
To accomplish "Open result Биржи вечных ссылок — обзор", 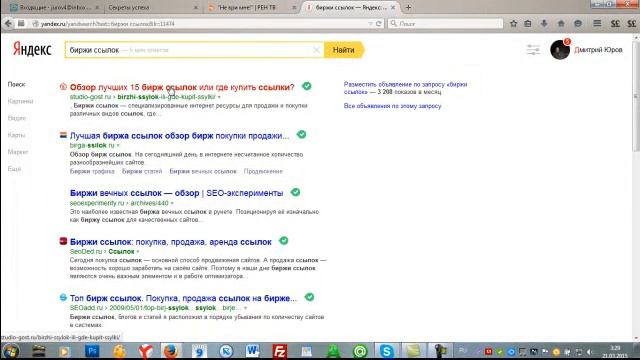I will (x=176, y=193).
